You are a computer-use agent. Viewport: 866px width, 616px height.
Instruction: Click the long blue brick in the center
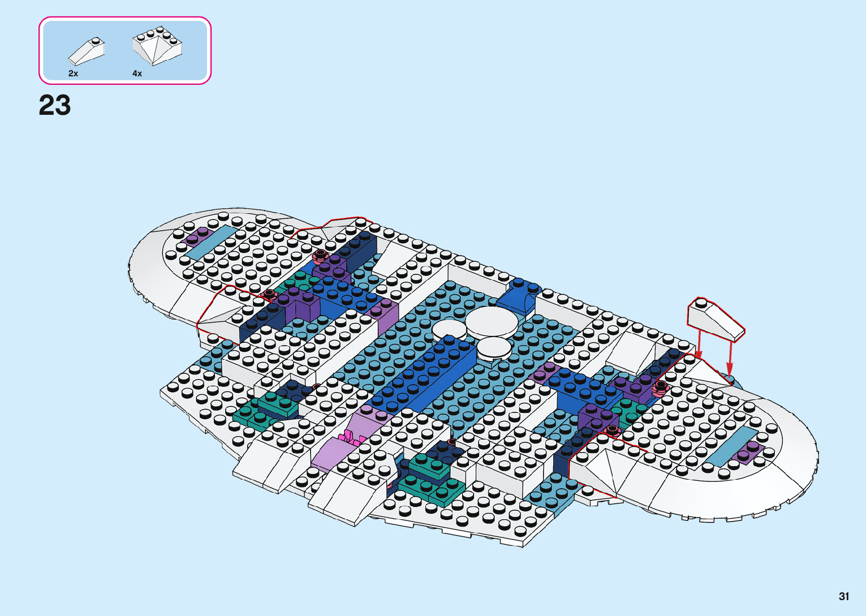(424, 374)
